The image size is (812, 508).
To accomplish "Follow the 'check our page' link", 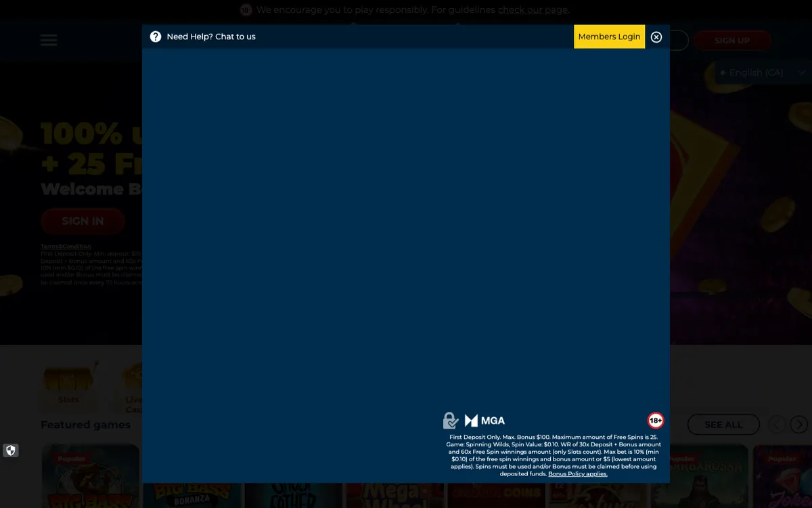I will pyautogui.click(x=533, y=9).
